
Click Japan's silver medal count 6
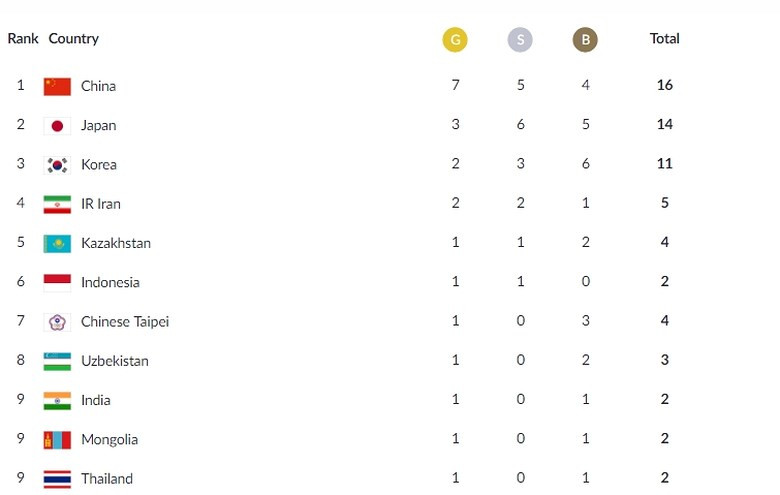click(520, 125)
